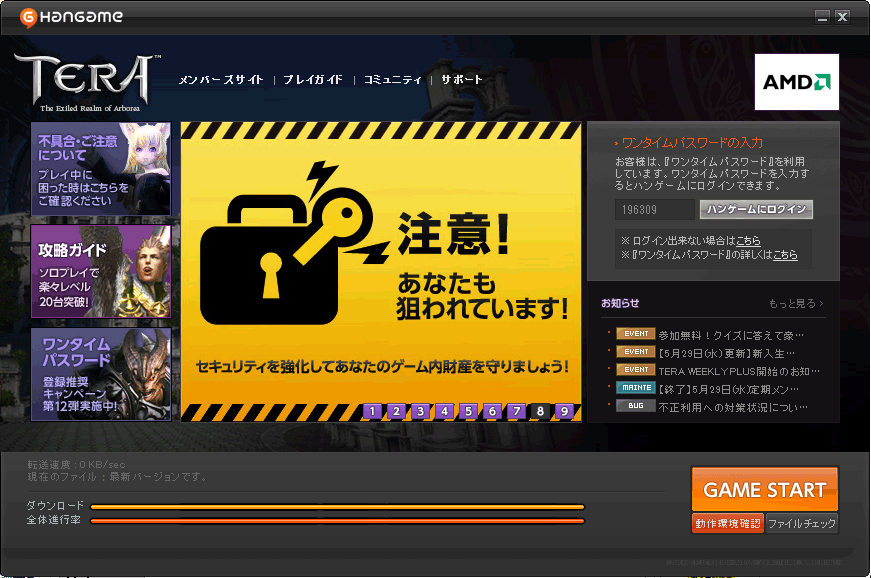
Task: Minimize the launcher window
Action: 823,17
